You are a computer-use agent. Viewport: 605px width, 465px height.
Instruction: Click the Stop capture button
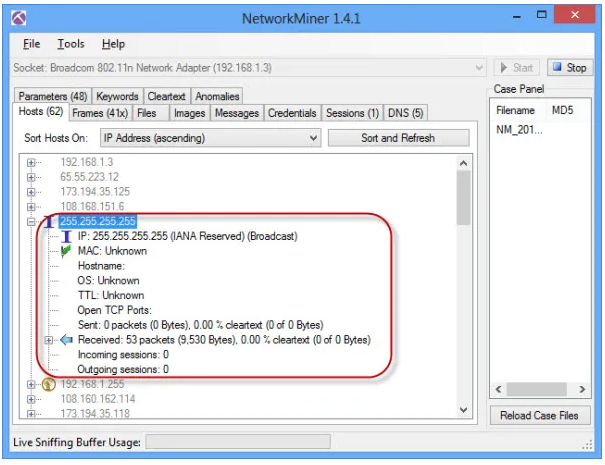pyautogui.click(x=569, y=68)
